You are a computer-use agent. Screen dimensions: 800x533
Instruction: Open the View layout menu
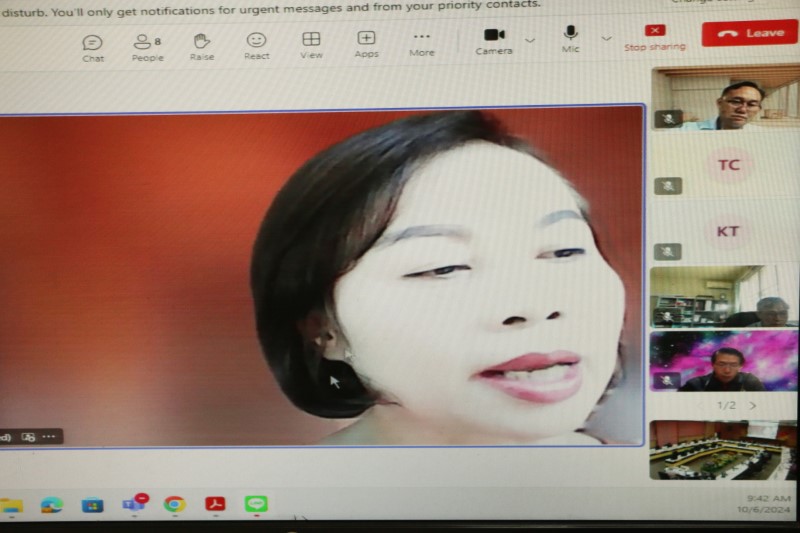tap(311, 44)
